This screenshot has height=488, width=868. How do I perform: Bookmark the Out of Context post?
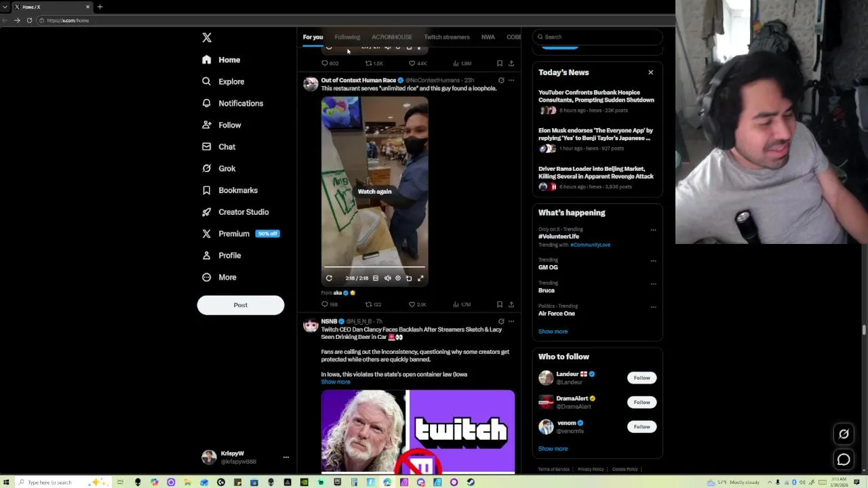(x=500, y=304)
